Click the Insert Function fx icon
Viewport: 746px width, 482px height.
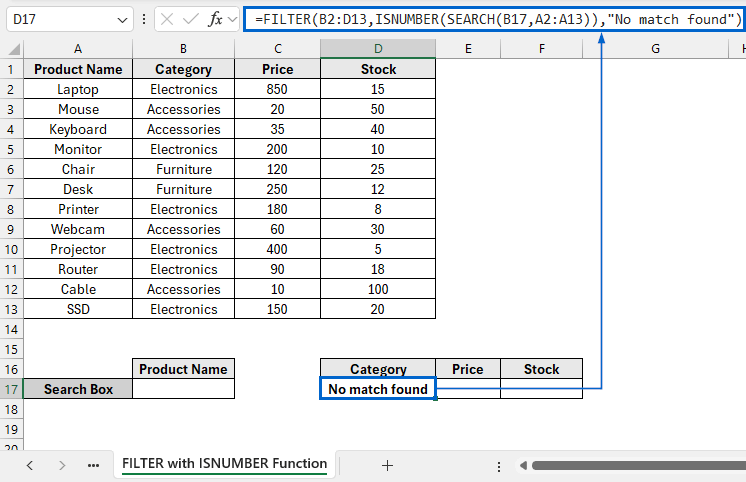pos(216,19)
